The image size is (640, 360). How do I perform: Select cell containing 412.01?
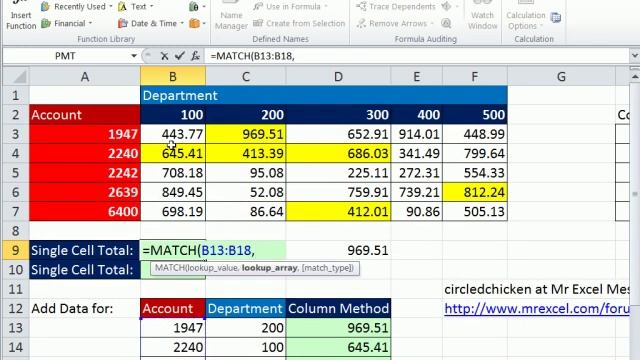338,211
